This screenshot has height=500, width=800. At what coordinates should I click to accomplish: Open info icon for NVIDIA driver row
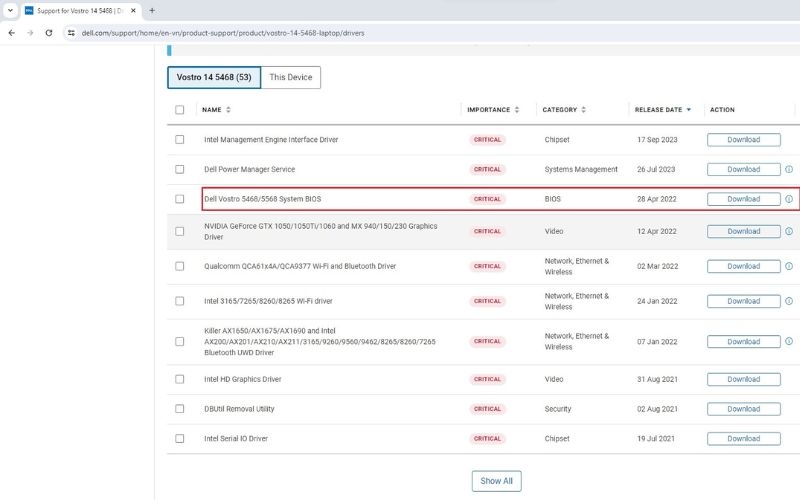point(789,231)
